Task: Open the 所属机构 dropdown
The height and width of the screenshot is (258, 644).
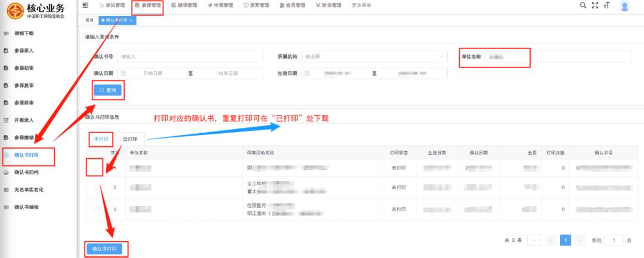Action: click(x=374, y=56)
